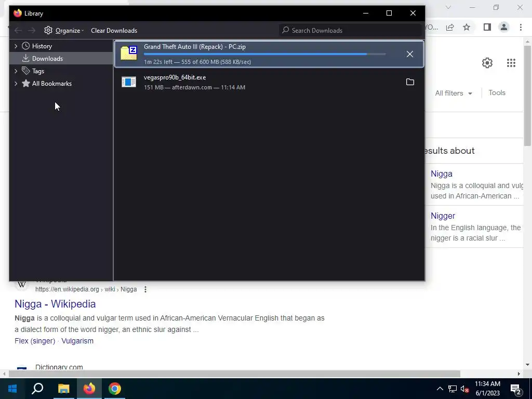The height and width of the screenshot is (399, 532).
Task: Open Windows taskbar search
Action: coord(37,389)
